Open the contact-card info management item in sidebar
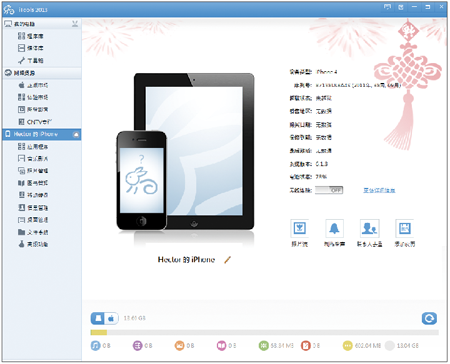The width and height of the screenshot is (450, 364). point(33,208)
